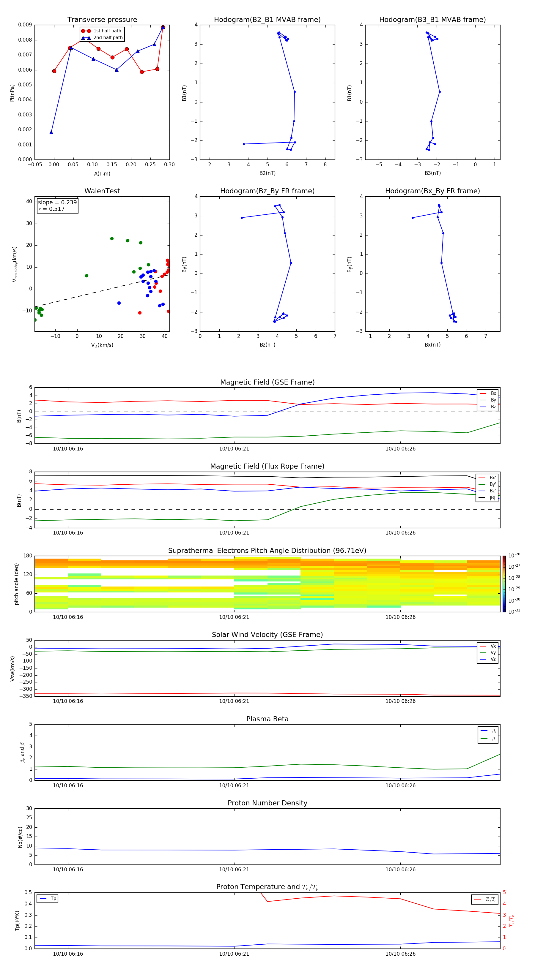
Task: Click '10/10 06:26' tick under Plasma Beta
Action: point(400,785)
